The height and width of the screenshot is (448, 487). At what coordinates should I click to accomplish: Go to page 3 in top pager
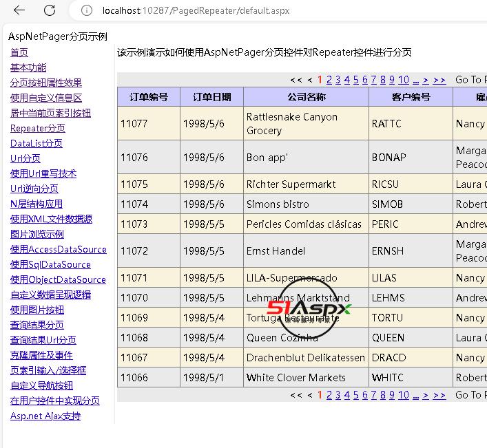(338, 80)
